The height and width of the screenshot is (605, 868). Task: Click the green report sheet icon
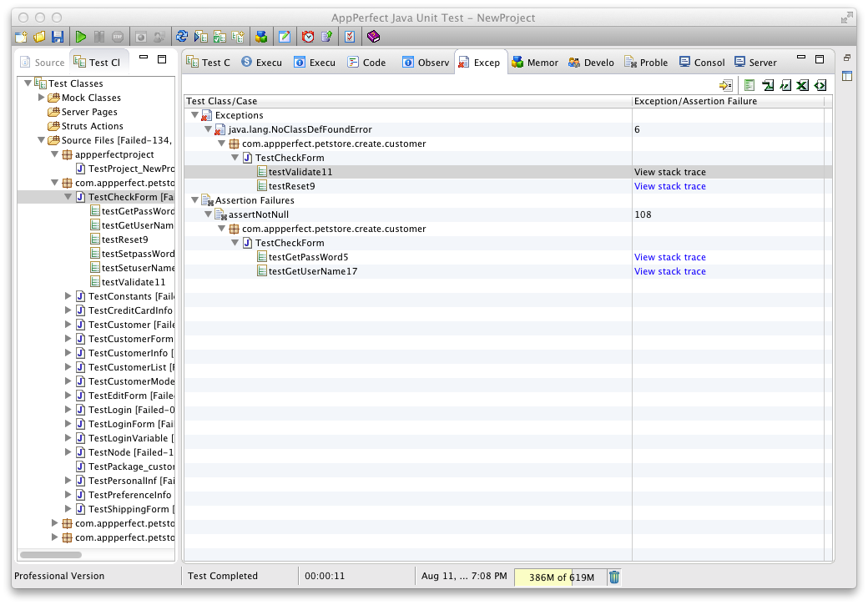point(749,85)
